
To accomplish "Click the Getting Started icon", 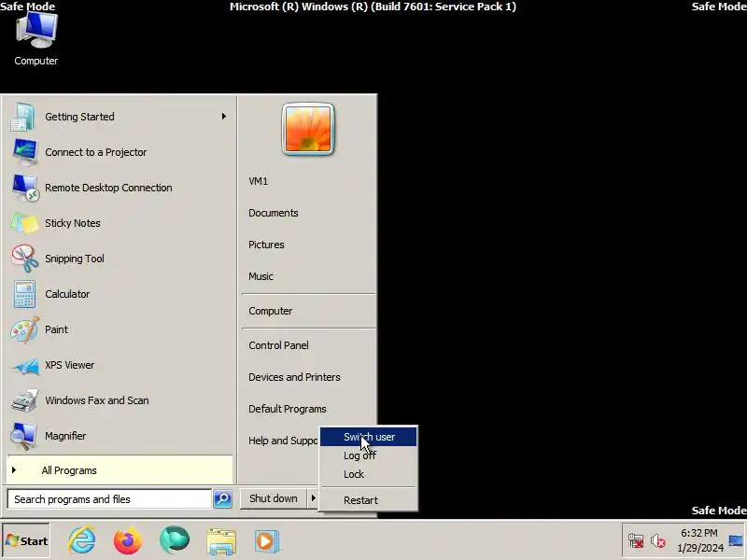I will pyautogui.click(x=22, y=117).
